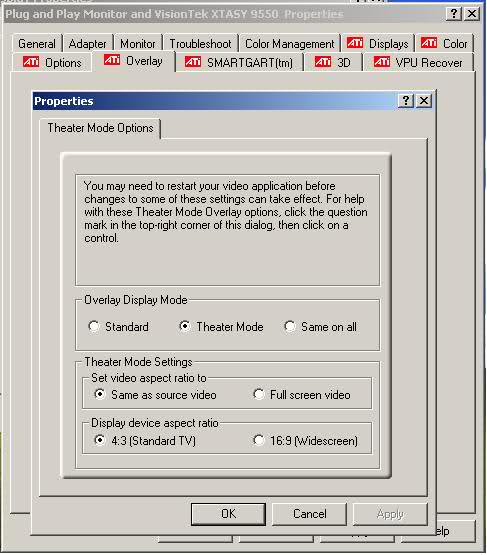Click the greyed-out Apply button
Image resolution: width=487 pixels, height=555 pixels.
point(390,514)
